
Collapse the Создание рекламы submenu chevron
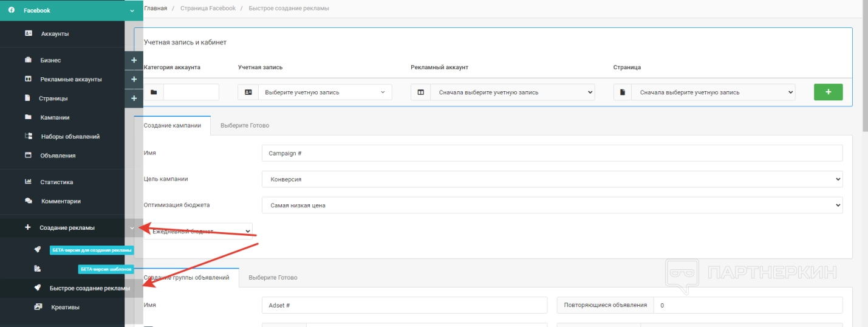(132, 228)
